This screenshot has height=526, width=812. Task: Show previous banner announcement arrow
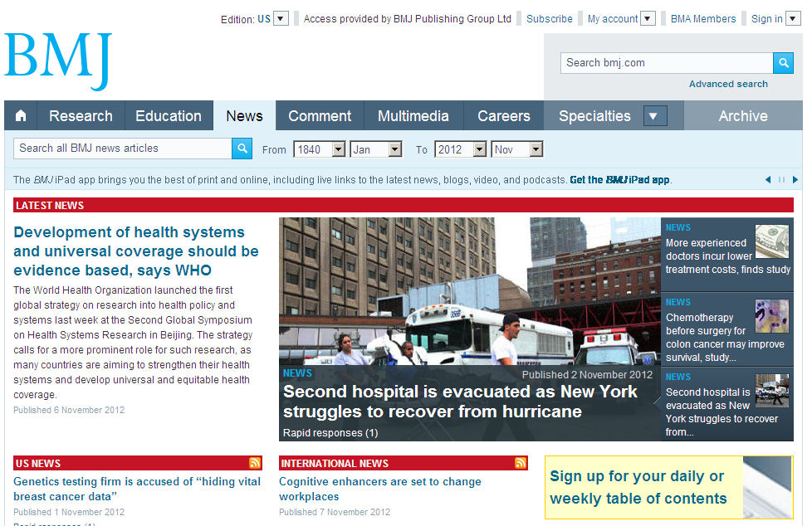[x=768, y=180]
